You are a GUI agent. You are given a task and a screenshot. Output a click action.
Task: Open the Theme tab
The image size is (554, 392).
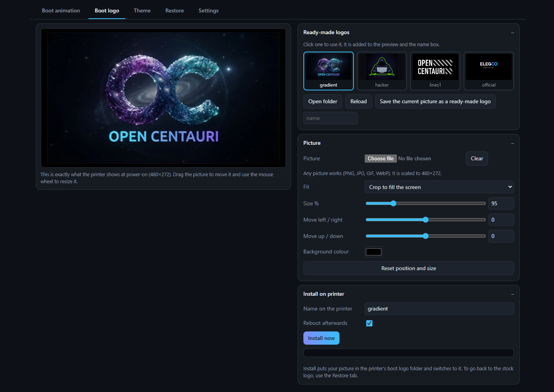(142, 10)
